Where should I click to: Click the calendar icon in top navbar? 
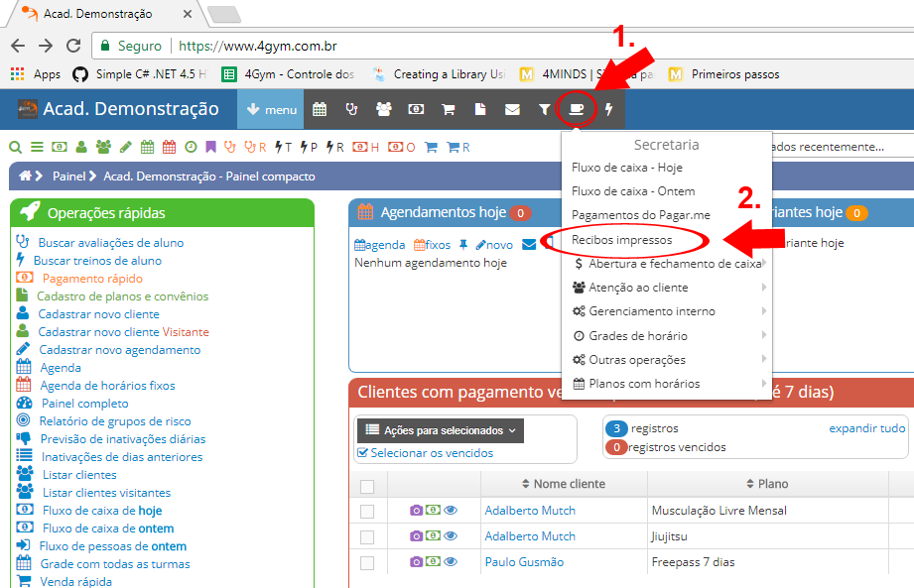coord(320,109)
